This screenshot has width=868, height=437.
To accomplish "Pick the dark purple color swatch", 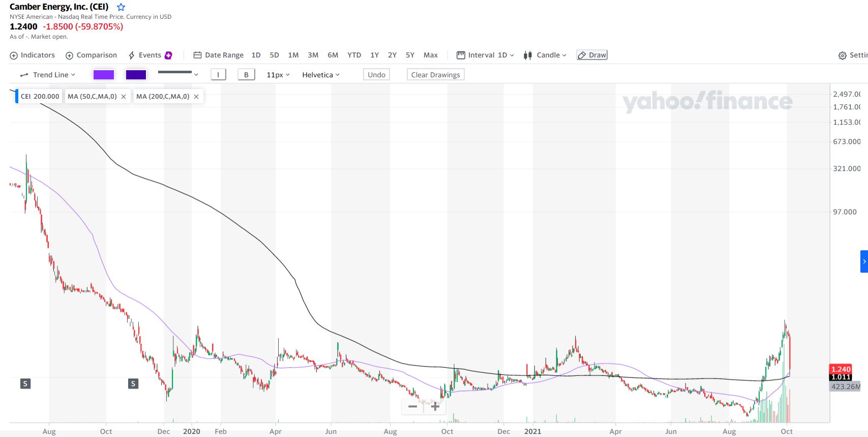I will coord(136,75).
